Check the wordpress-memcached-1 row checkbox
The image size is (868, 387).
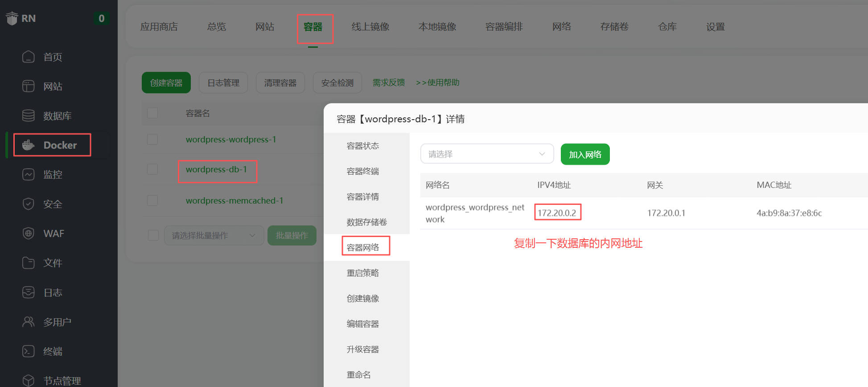[152, 200]
